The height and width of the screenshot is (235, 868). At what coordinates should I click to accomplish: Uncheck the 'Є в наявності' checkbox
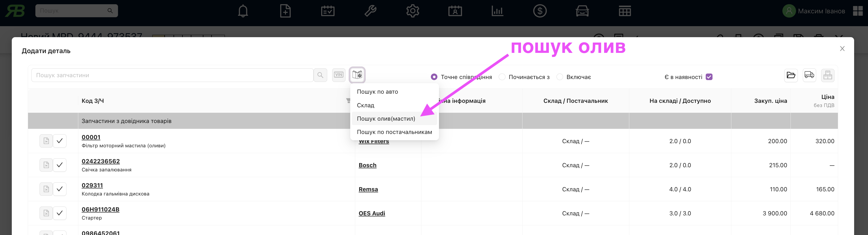(x=709, y=77)
